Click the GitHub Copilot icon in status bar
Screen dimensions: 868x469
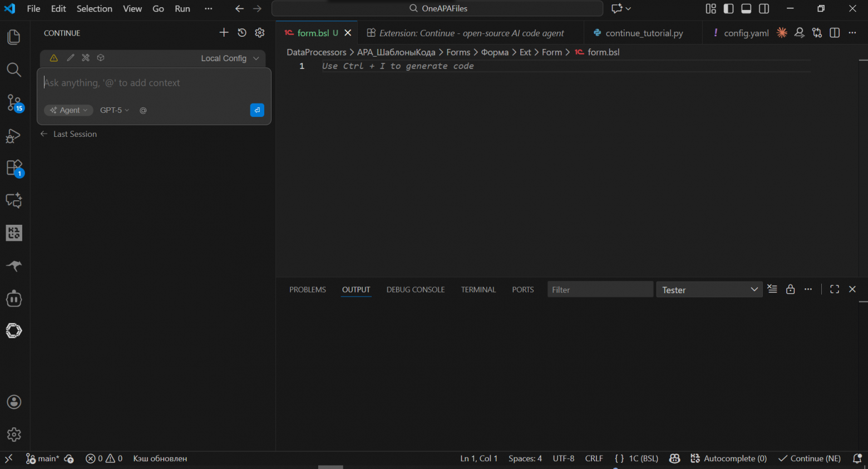click(674, 458)
